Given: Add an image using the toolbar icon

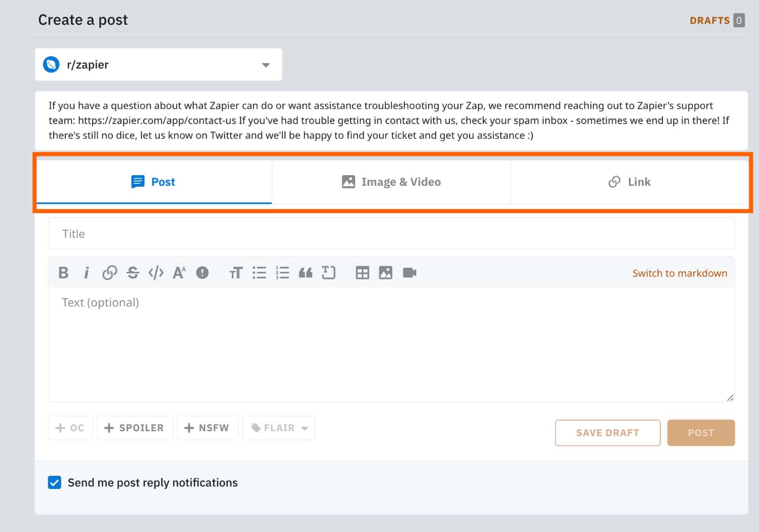Looking at the screenshot, I should [x=386, y=273].
